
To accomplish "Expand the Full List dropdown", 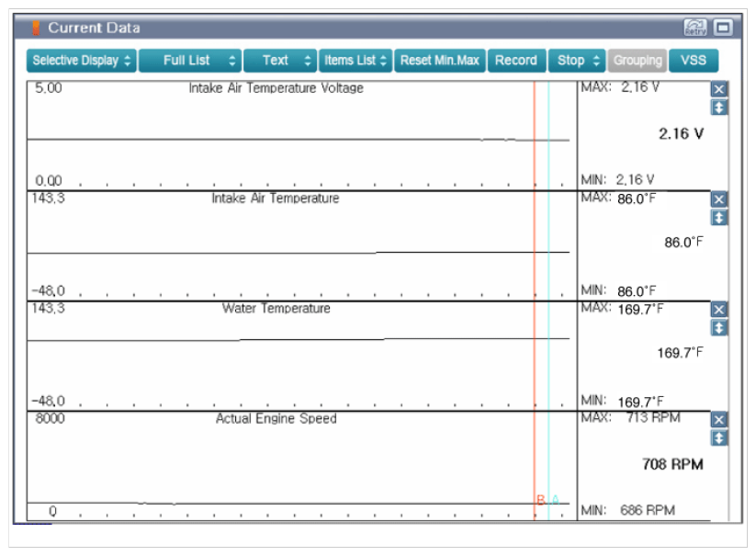I will coord(190,61).
